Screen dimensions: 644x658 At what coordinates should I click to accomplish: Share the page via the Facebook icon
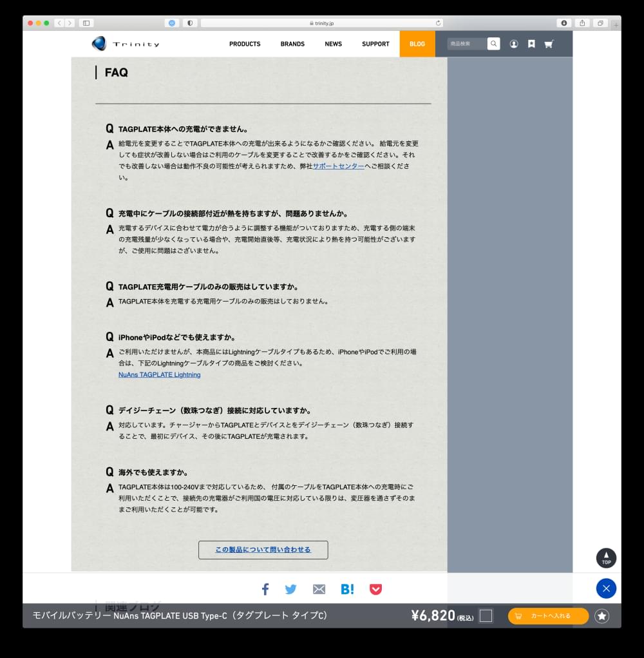[x=265, y=588]
